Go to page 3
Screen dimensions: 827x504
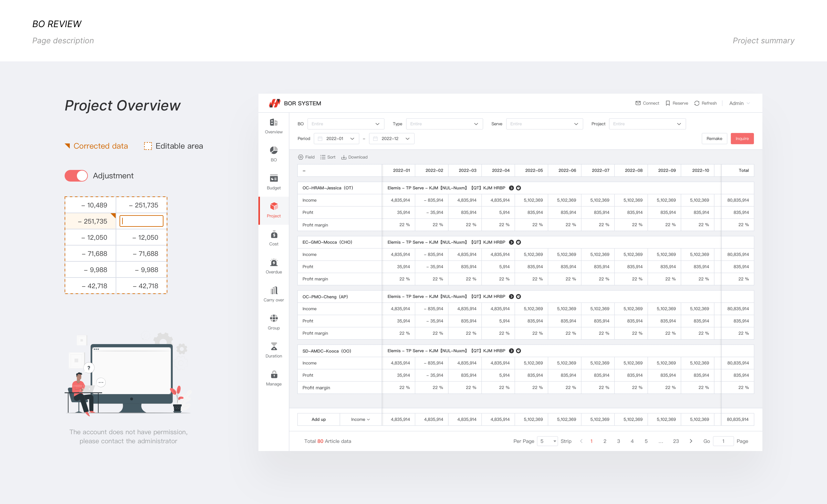[x=619, y=441]
